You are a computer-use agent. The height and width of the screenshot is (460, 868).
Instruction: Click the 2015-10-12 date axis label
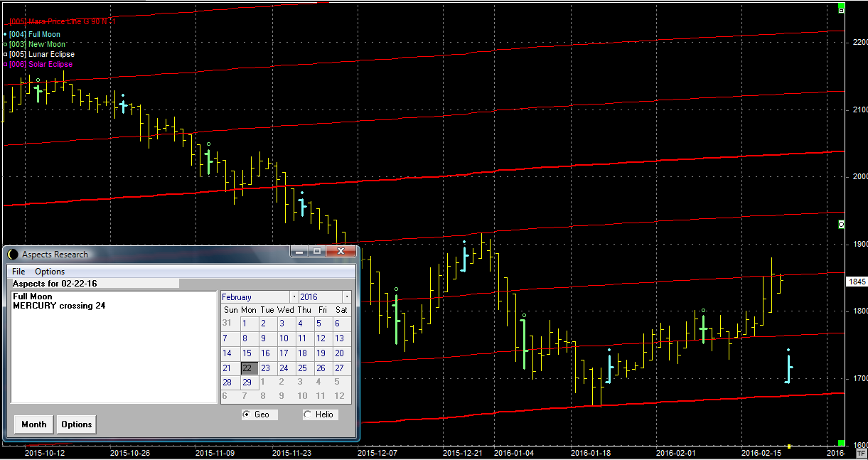[x=45, y=452]
